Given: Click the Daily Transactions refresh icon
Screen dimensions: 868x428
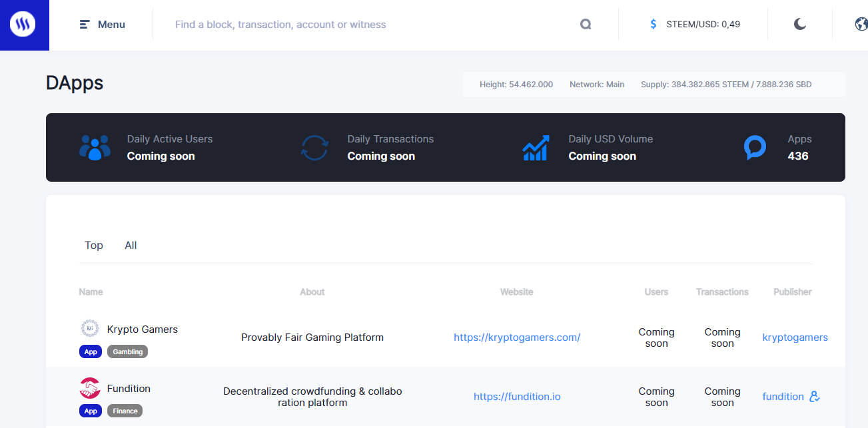Looking at the screenshot, I should pyautogui.click(x=315, y=147).
